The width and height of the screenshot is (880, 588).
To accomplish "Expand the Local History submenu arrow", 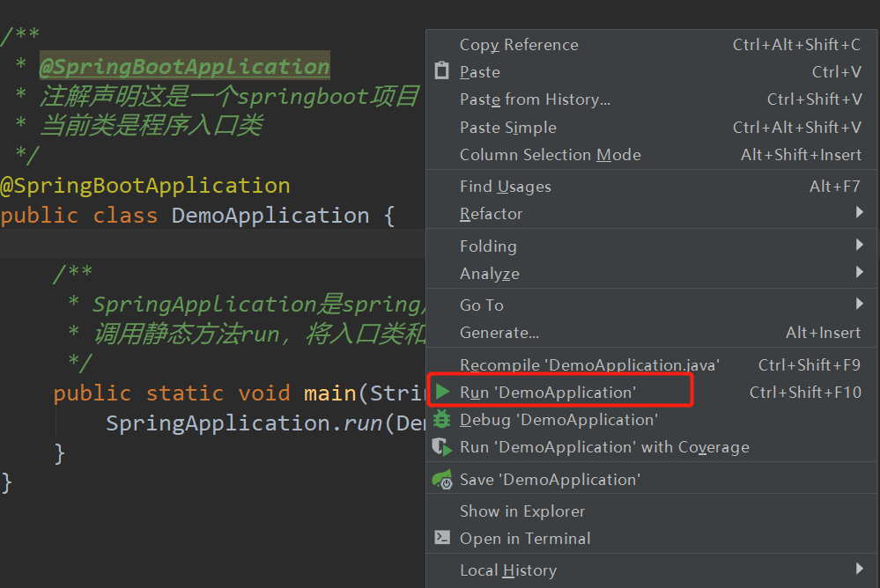I will tap(859, 570).
